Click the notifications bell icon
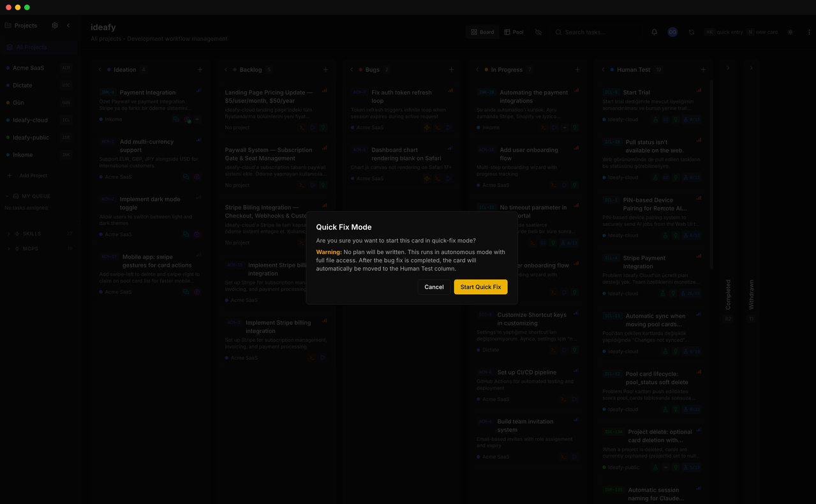816x504 pixels. (x=655, y=32)
